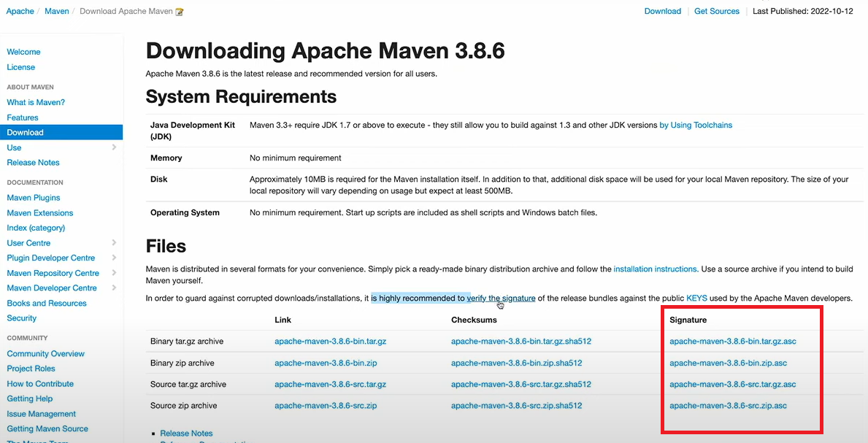Expand the Plugin Developer Centre chevron

click(x=114, y=258)
